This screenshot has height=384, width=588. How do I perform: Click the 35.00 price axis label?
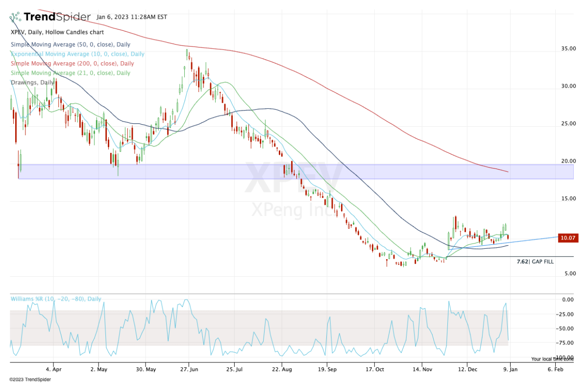coord(569,49)
